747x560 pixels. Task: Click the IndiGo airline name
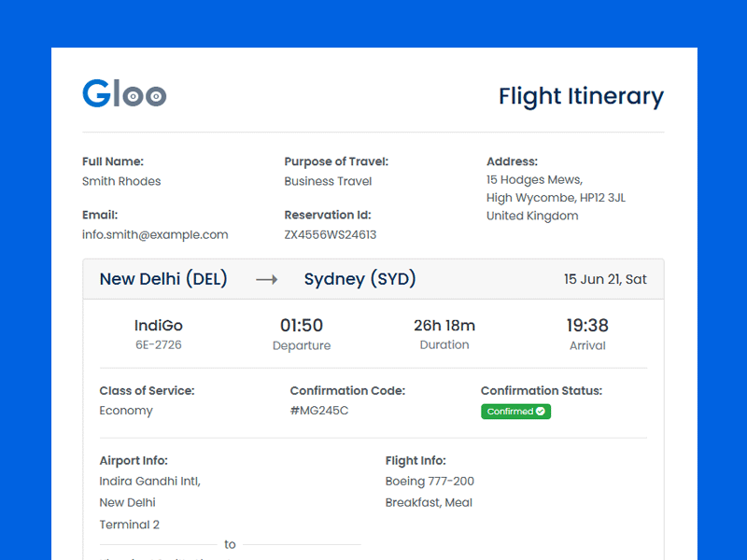tap(159, 326)
